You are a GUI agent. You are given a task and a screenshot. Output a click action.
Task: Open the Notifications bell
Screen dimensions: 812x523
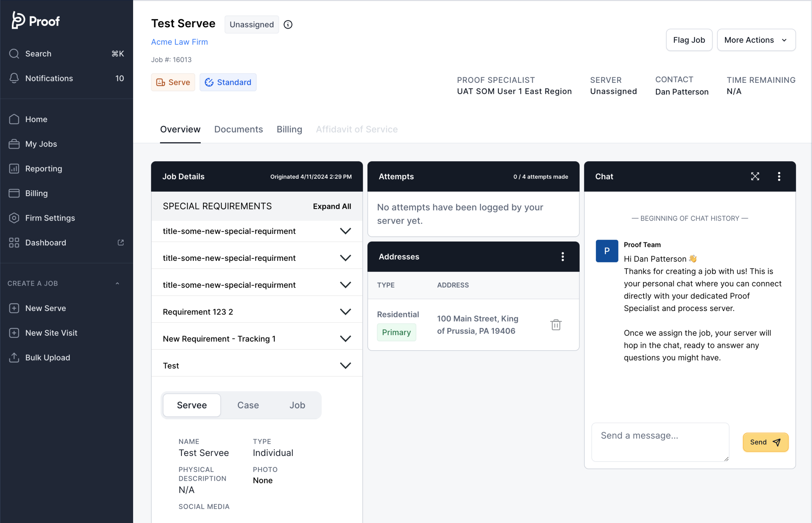(x=49, y=78)
